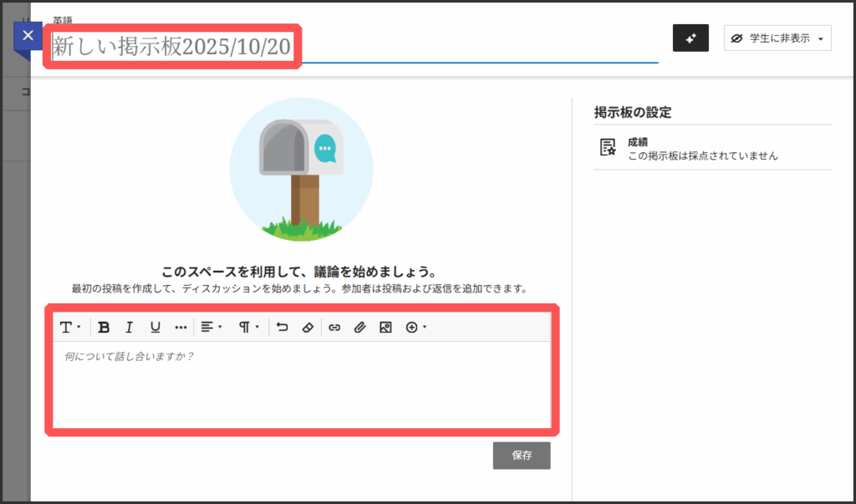
Task: Insert a hyperlink using the link icon
Action: (334, 328)
